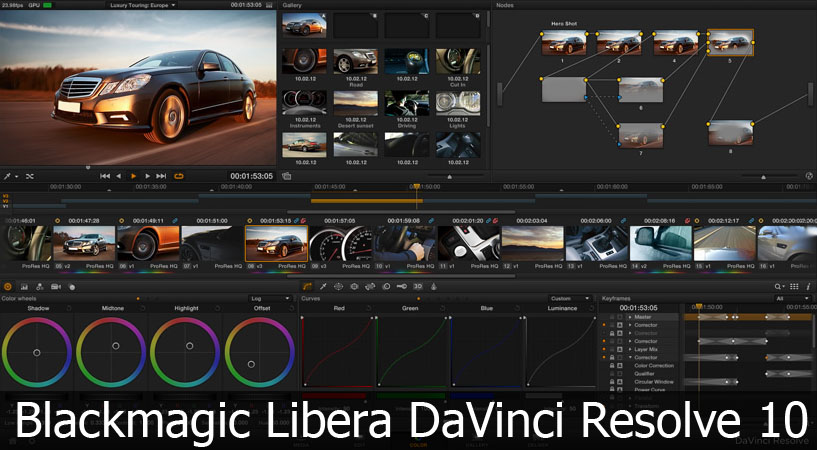The height and width of the screenshot is (450, 817).
Task: Select the Instruments gallery still
Action: click(x=304, y=103)
